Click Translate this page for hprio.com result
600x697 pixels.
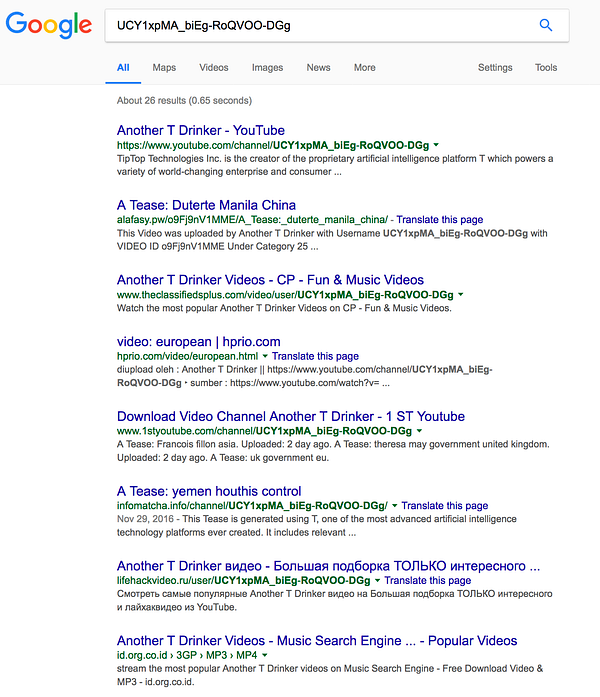point(315,356)
